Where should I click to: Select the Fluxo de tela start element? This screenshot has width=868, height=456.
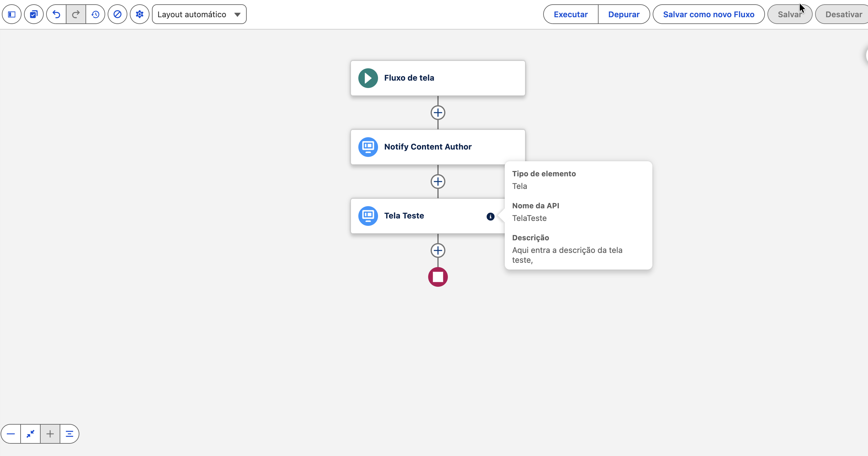pos(438,78)
